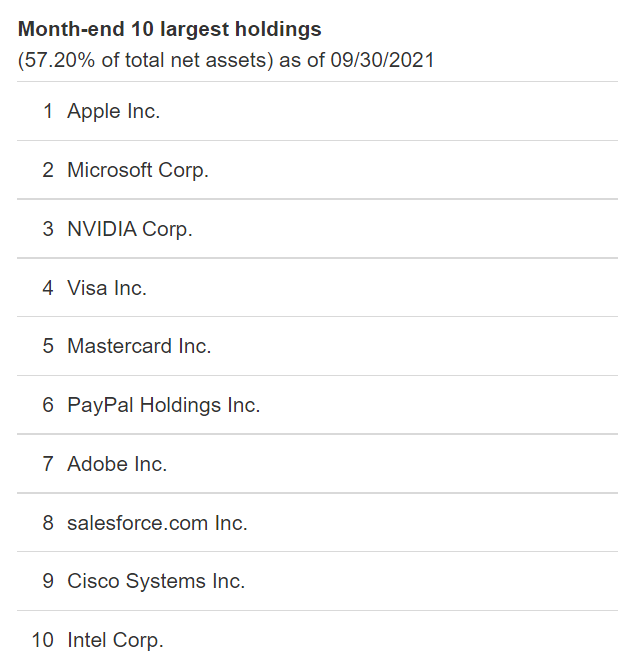Click rank number 1 beside Apple
630x670 pixels.
48,111
